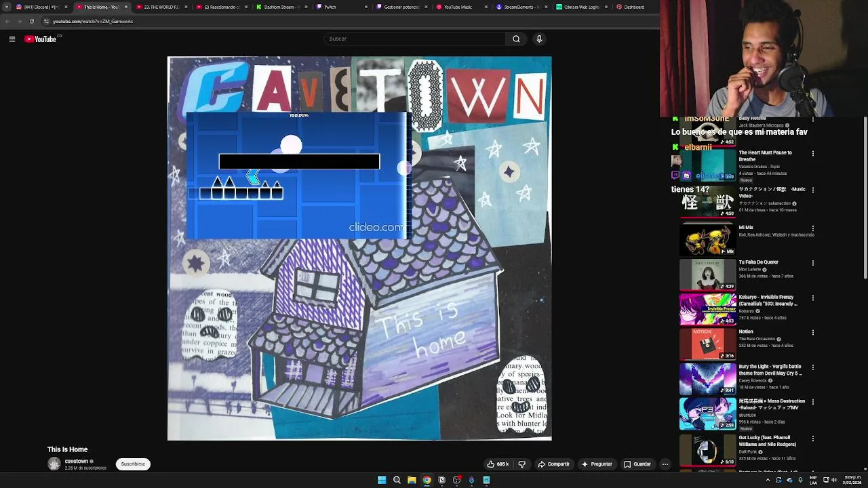Open the Mon Laferte channel name
The width and height of the screenshot is (868, 488).
click(750, 270)
